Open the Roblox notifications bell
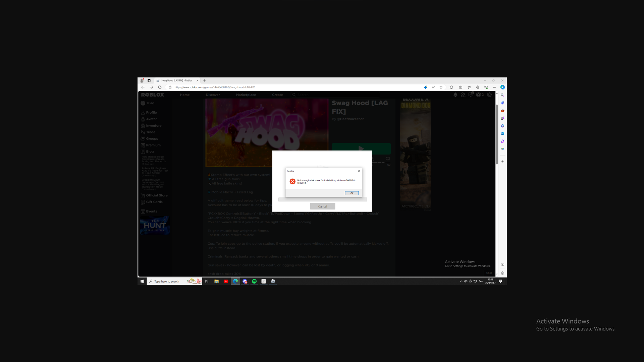 [x=455, y=95]
